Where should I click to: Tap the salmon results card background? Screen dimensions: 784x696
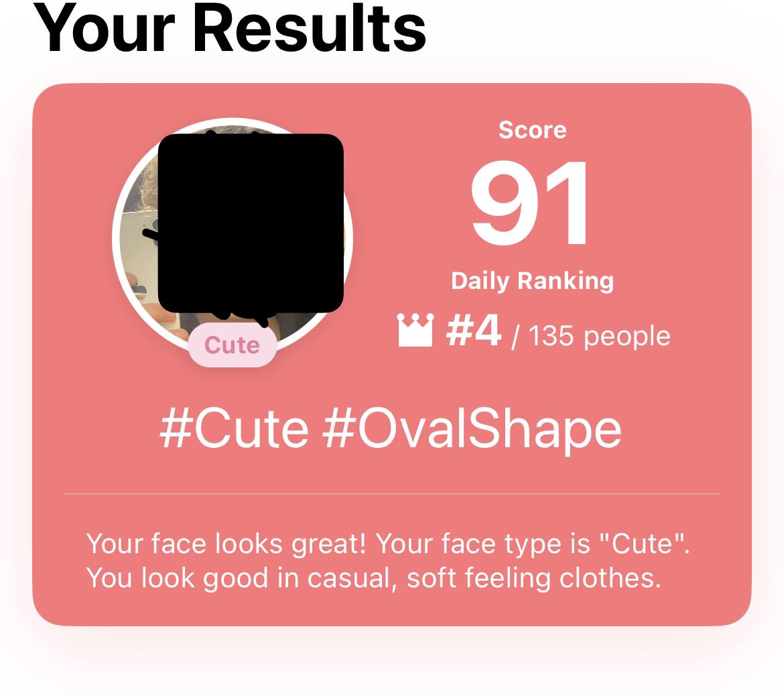click(x=392, y=355)
